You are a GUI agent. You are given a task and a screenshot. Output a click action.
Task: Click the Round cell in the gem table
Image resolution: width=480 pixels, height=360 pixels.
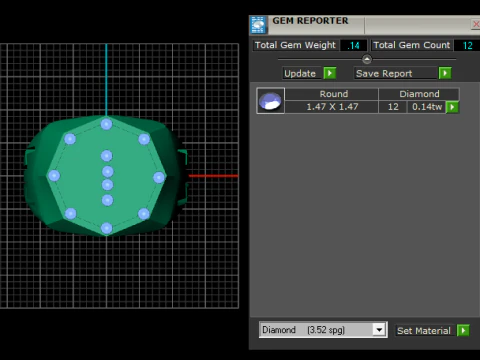(332, 94)
